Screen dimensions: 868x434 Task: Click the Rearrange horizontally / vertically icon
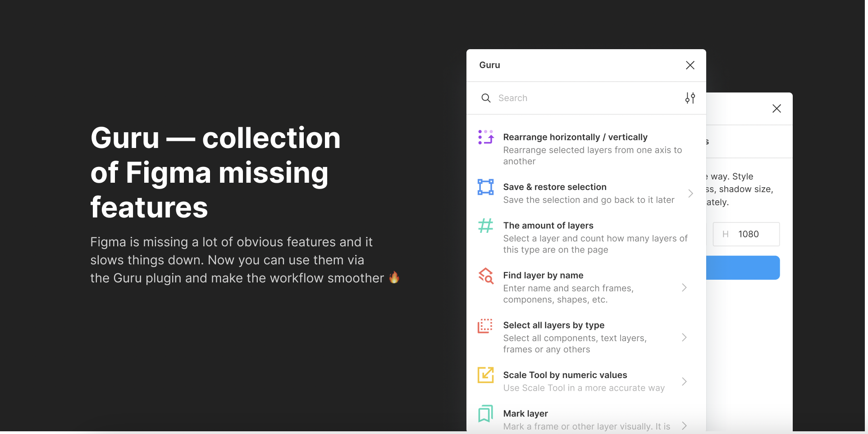486,137
